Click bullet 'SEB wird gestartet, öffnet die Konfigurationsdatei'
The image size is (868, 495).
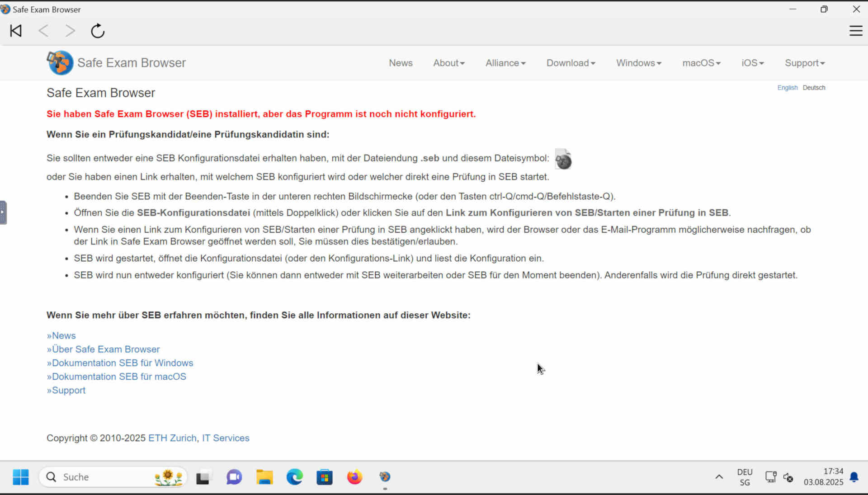click(x=309, y=258)
